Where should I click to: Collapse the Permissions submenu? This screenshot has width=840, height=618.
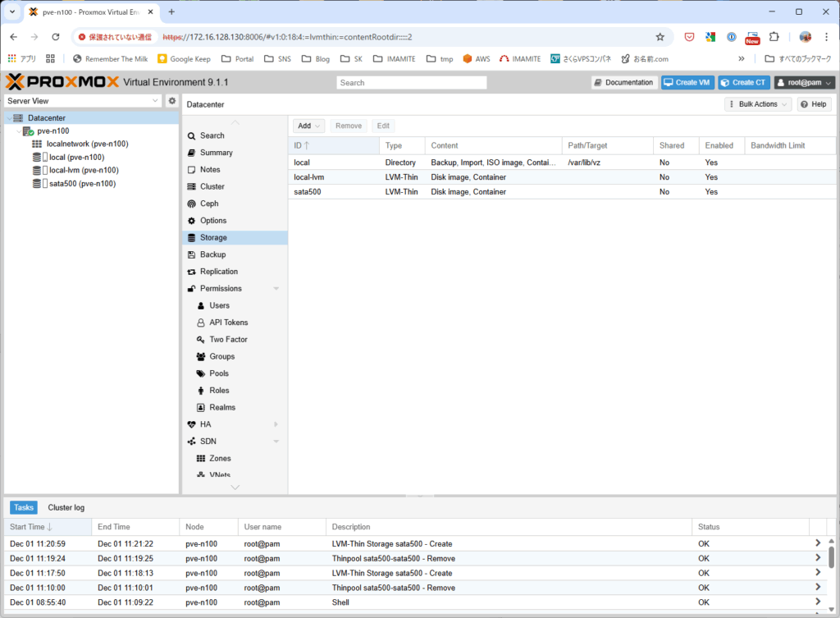tap(276, 289)
